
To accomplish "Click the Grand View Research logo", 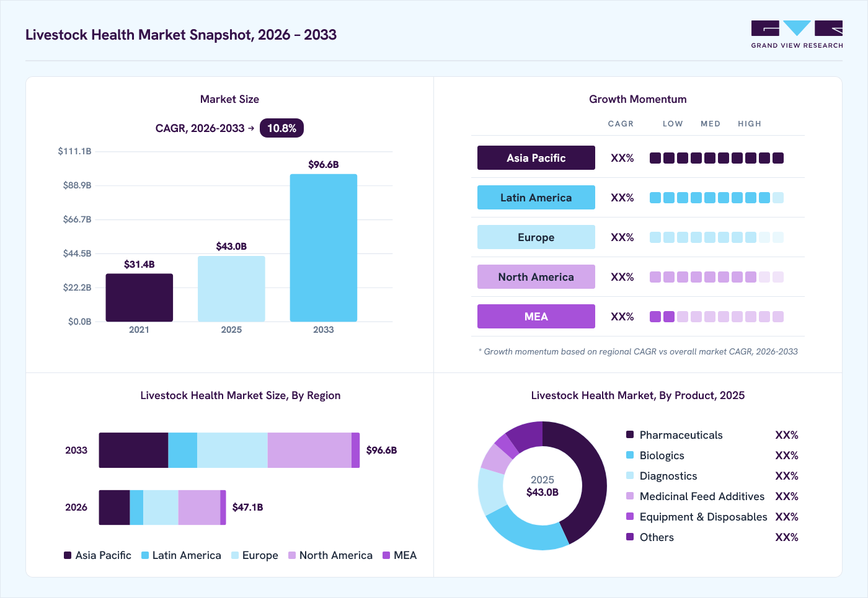I will 797,35.
